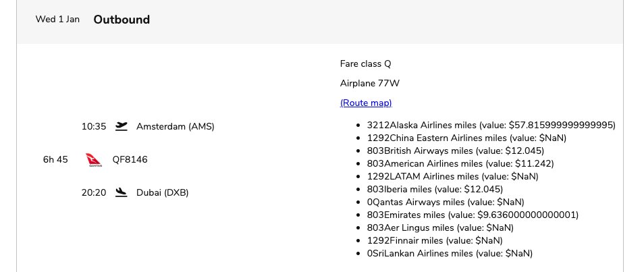Click the 6h 45 flight duration
Viewport: 644px width, 272px height.
(55, 159)
